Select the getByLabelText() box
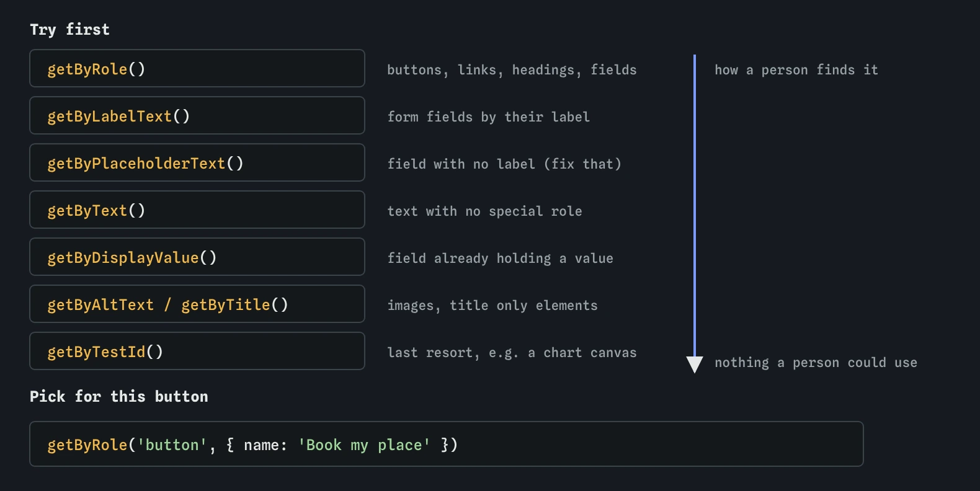 197,115
